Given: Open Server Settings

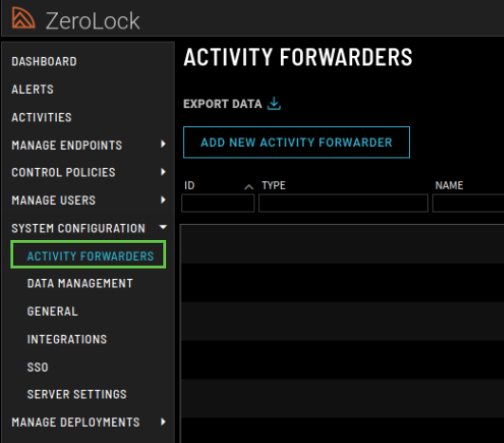Looking at the screenshot, I should [x=77, y=395].
